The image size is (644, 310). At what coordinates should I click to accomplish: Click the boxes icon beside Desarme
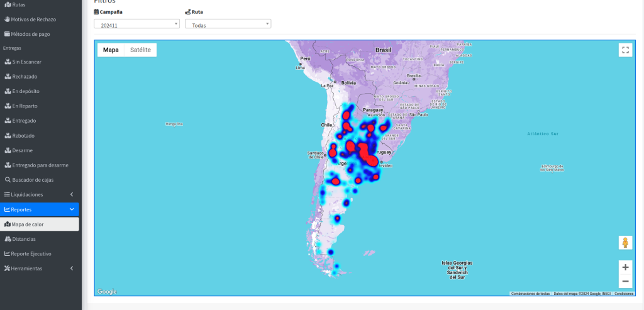click(x=8, y=151)
